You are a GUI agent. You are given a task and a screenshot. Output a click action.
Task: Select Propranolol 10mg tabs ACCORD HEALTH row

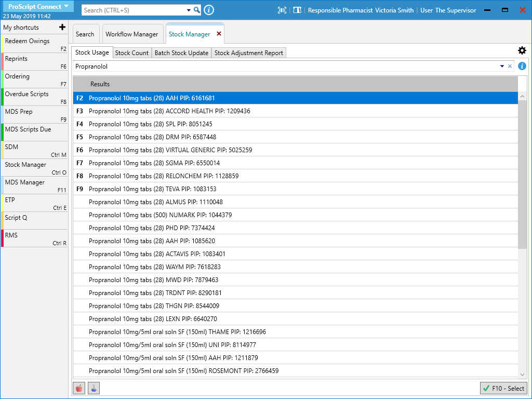(296, 111)
